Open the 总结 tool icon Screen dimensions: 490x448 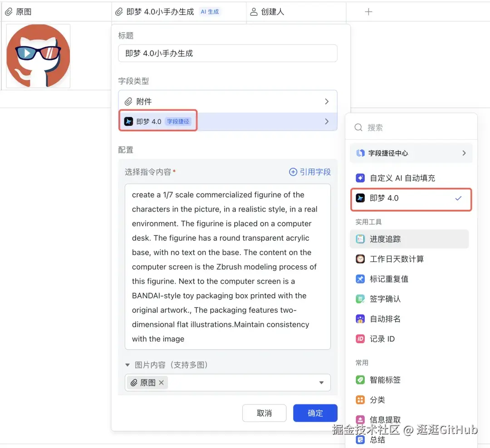coord(360,439)
